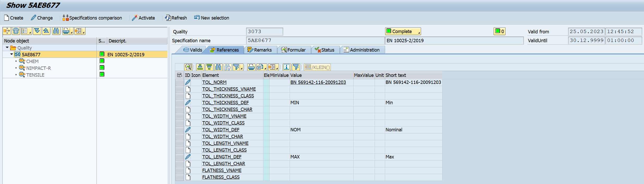The width and height of the screenshot is (644, 184).
Task: Collapse the 5AE8677 specification node
Action: tap(11, 54)
